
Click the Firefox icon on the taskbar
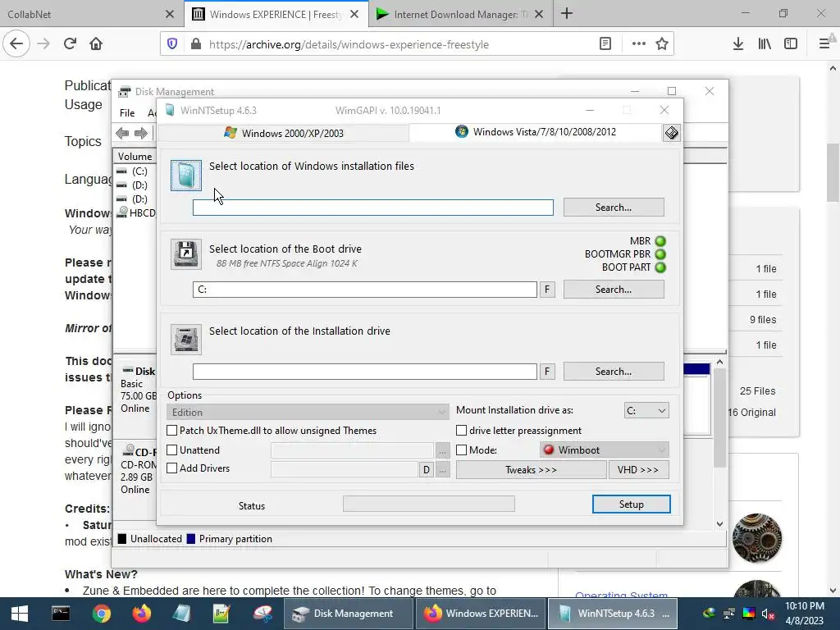[142, 614]
